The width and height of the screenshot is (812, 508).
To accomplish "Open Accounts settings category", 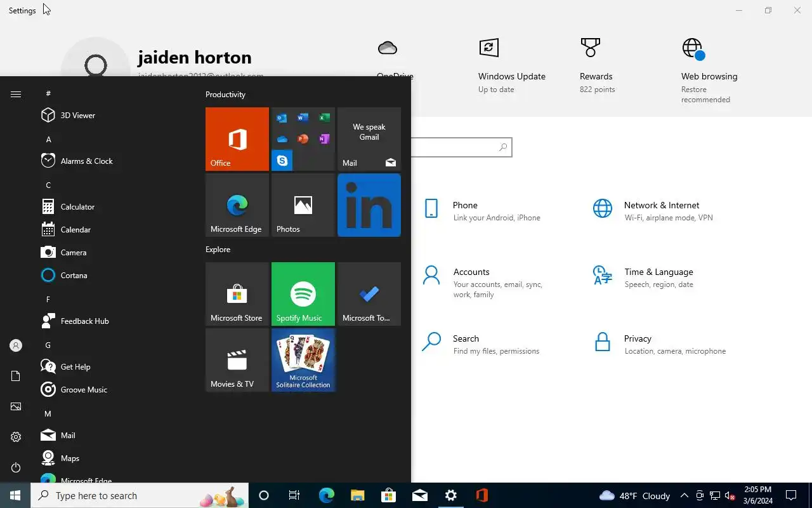I will pos(483,282).
